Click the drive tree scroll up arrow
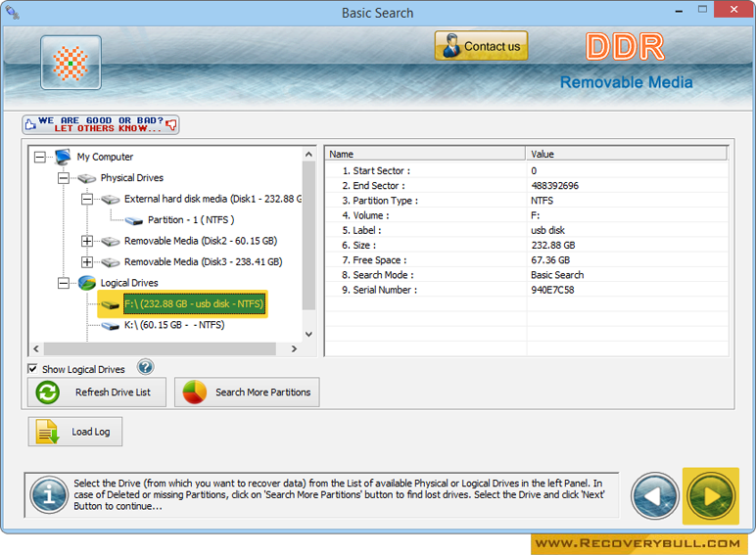756x555 pixels. click(x=309, y=155)
